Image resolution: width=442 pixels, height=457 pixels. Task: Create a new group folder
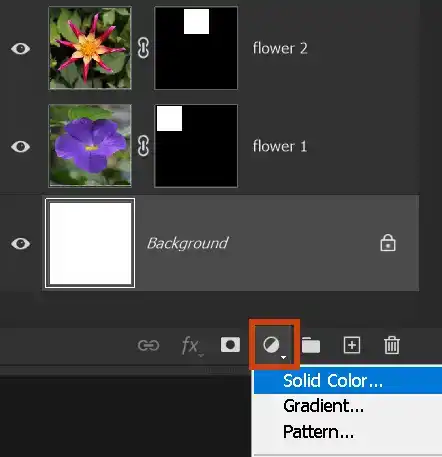[x=311, y=345]
